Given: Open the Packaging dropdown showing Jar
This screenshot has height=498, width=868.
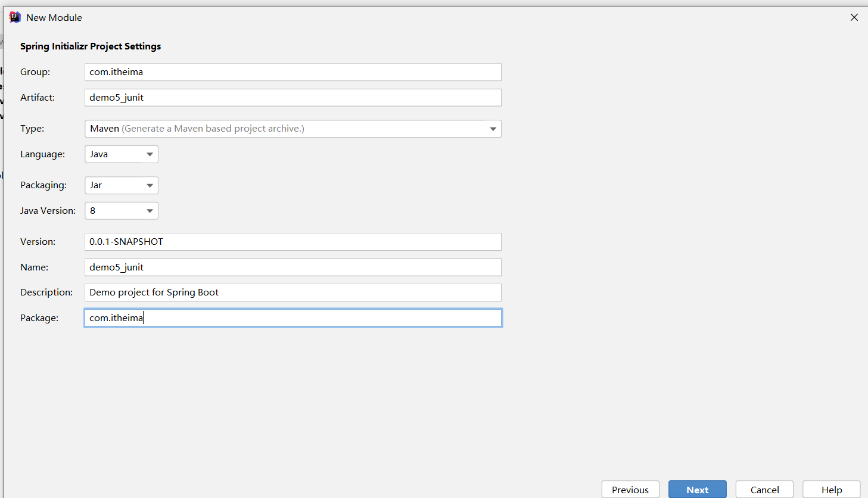Looking at the screenshot, I should click(x=122, y=185).
